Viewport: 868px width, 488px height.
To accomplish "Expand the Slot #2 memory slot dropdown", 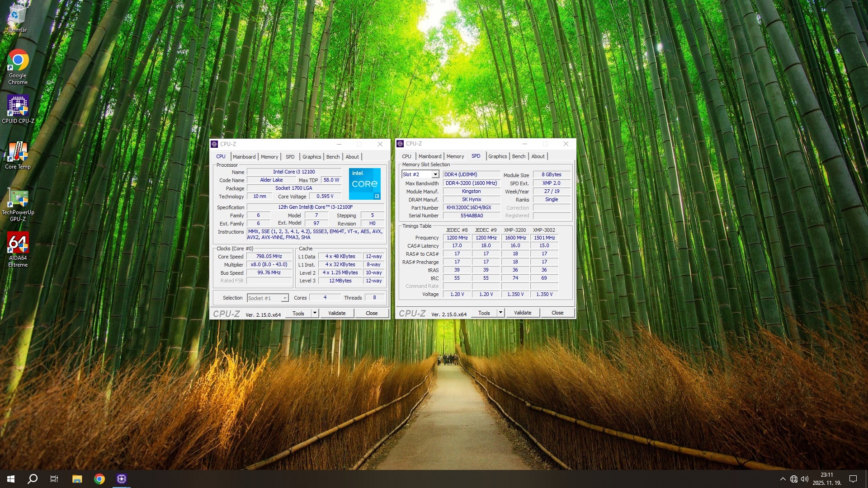I will click(x=435, y=174).
